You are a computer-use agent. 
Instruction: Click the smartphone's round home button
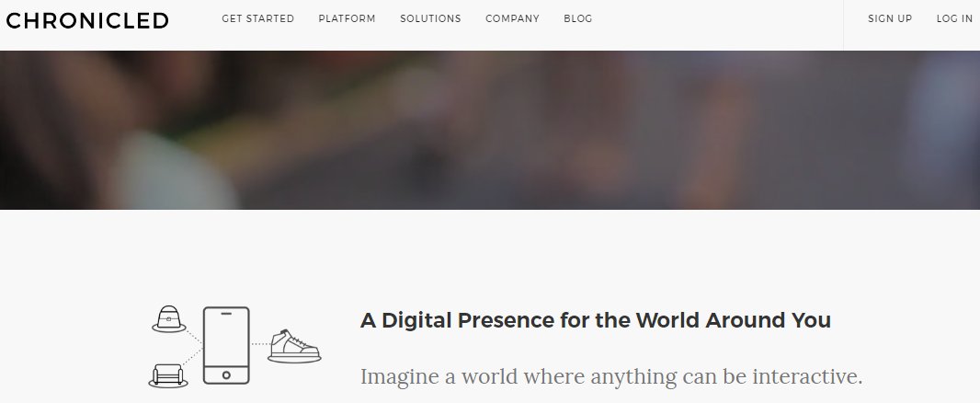click(226, 374)
